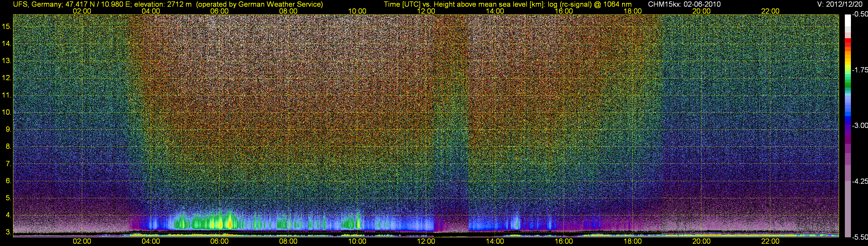Click the color scale value -4.25
This screenshot has height=246, width=868.
860,181
